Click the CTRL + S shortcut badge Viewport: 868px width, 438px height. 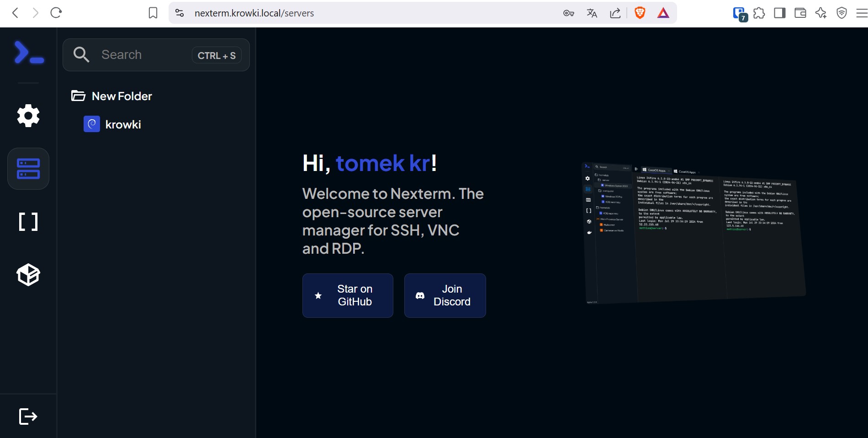pyautogui.click(x=217, y=55)
